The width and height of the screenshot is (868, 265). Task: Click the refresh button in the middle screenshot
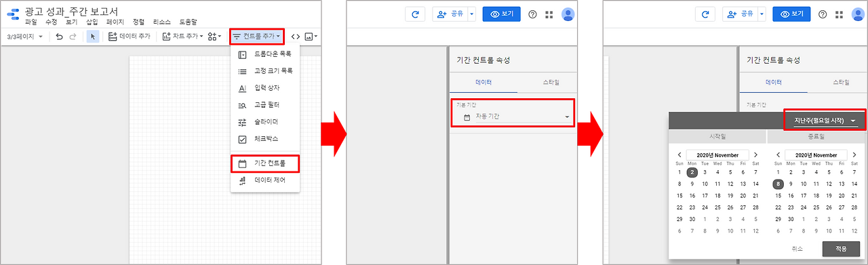(415, 14)
